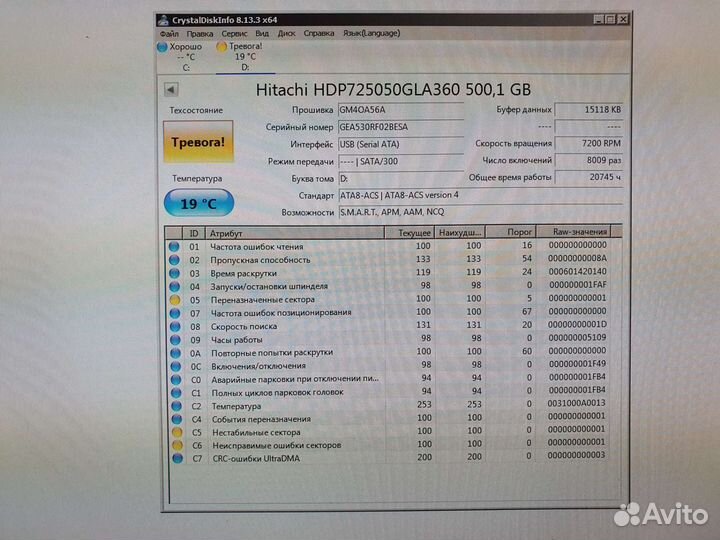Click the CrystalDiskInfo title bar app icon
This screenshot has height=540, width=720.
(x=163, y=20)
